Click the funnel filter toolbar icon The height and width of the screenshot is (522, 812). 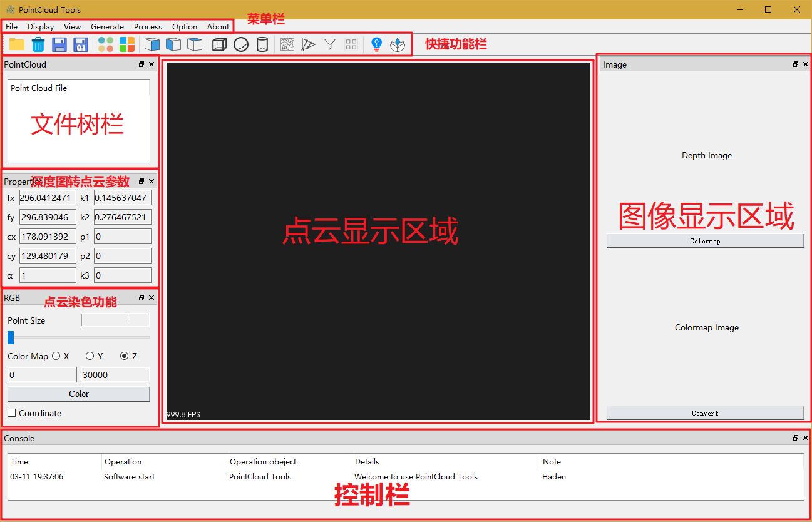[x=330, y=44]
